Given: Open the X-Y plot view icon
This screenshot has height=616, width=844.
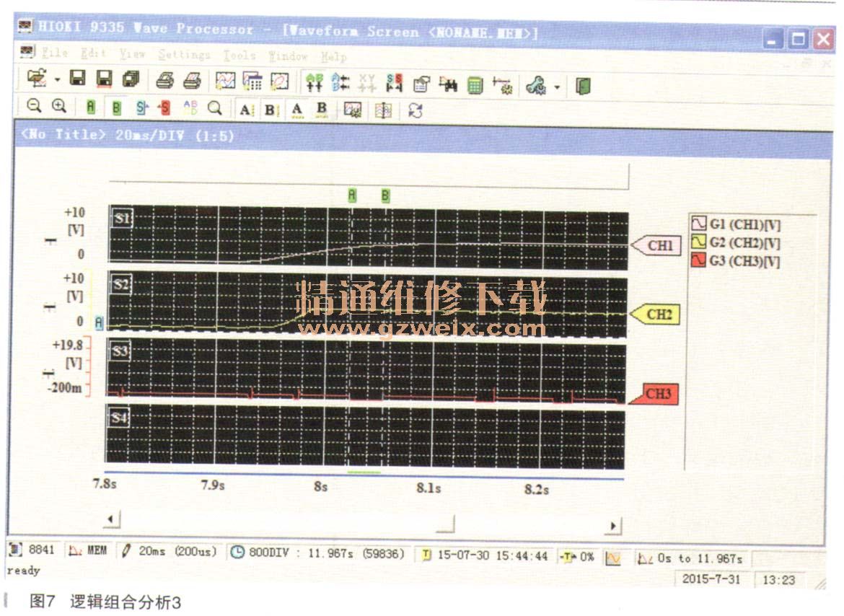Looking at the screenshot, I should point(279,82).
